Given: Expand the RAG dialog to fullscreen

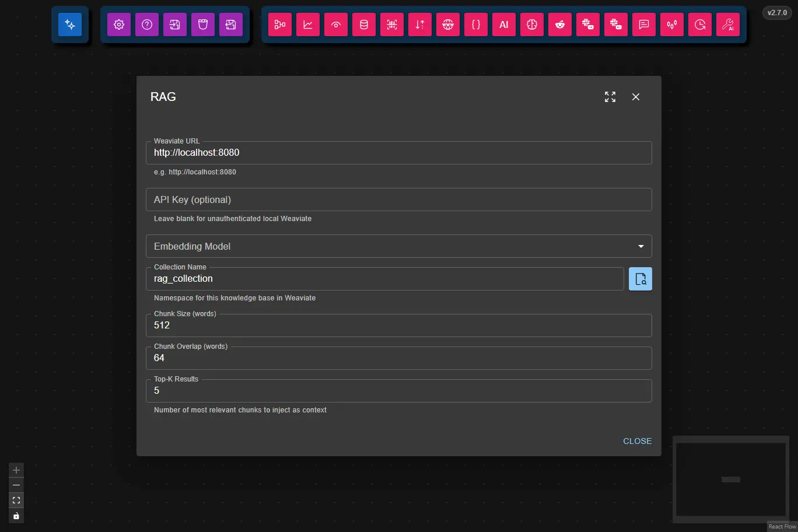Looking at the screenshot, I should tap(610, 97).
